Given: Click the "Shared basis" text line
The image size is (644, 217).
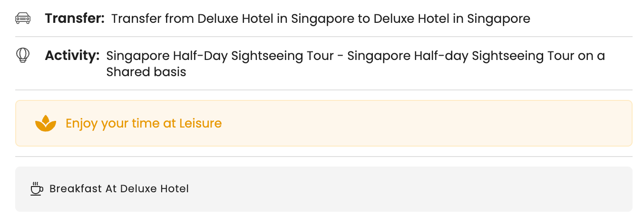Looking at the screenshot, I should (x=146, y=72).
